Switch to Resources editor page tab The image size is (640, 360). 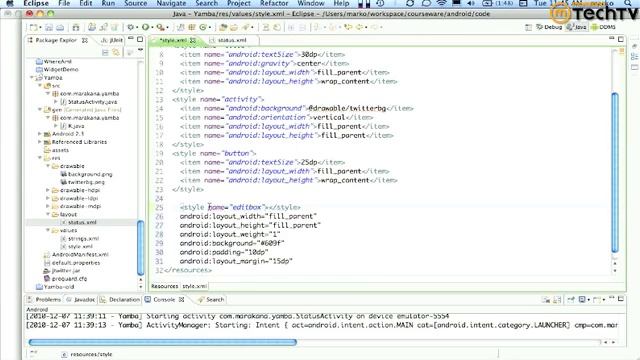164,286
